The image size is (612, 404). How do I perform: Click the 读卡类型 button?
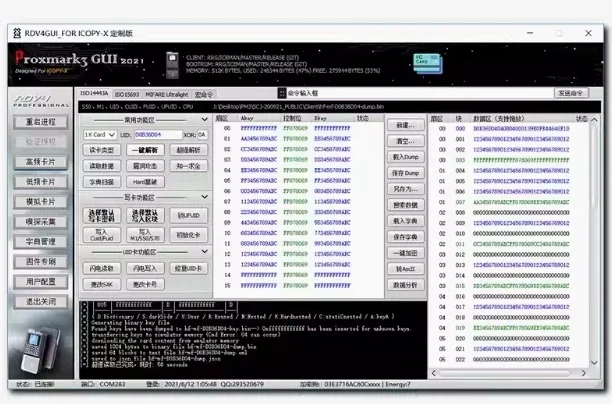point(101,150)
